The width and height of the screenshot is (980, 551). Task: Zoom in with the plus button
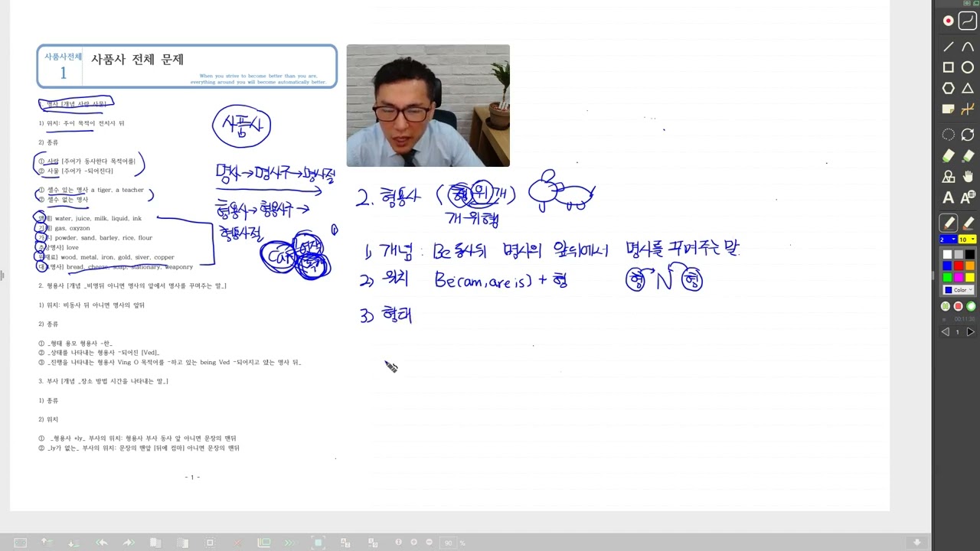(x=414, y=542)
